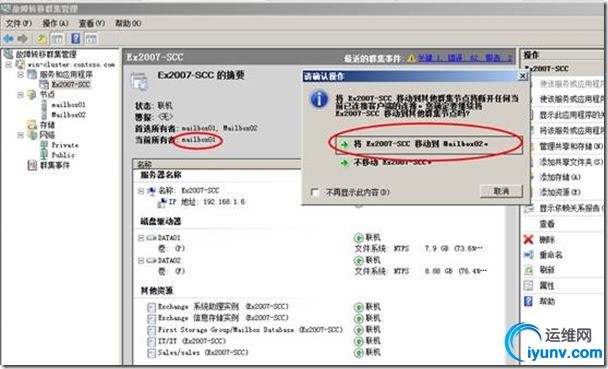The width and height of the screenshot is (608, 369).
Task: Select the Private network item
Action: coord(65,145)
